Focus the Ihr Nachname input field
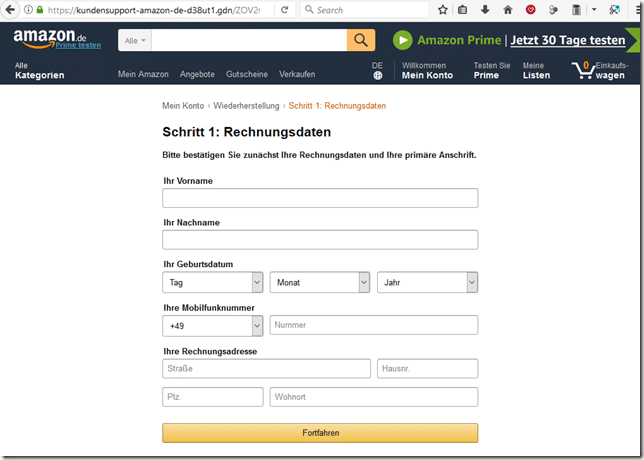Screen dimensions: 644x460 pyautogui.click(x=320, y=240)
